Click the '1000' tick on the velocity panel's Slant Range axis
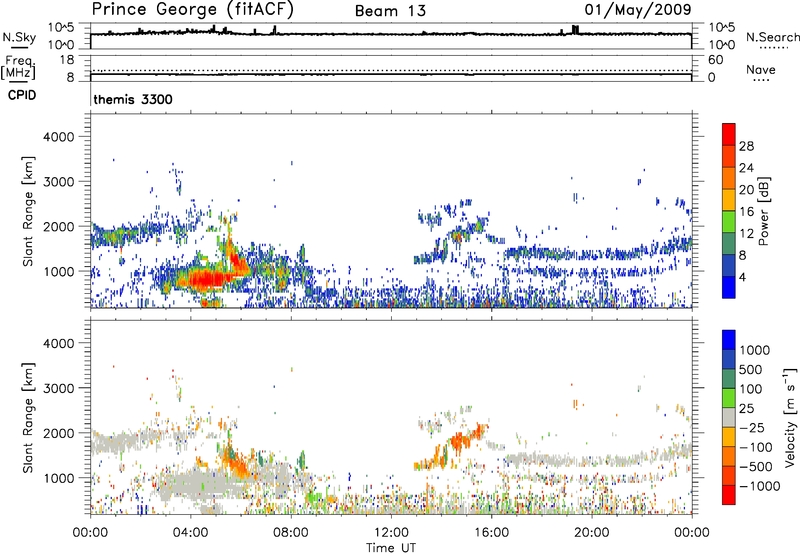Image resolution: width=800 pixels, height=554 pixels. [58, 478]
